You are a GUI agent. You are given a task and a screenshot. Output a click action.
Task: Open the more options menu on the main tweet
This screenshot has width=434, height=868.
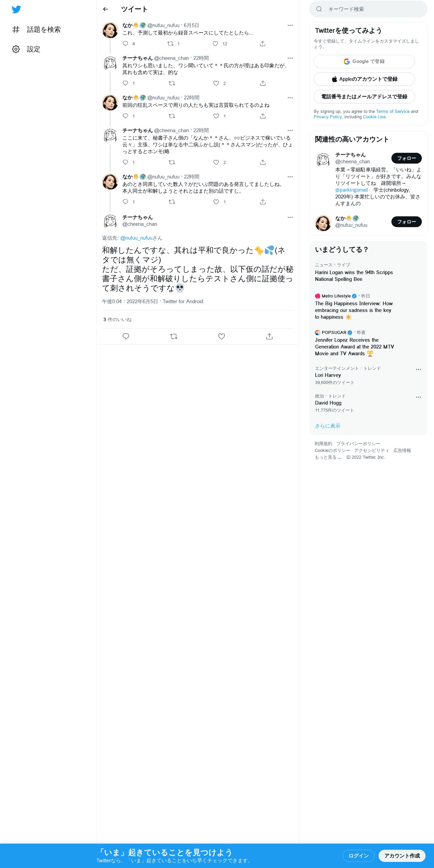pyautogui.click(x=290, y=217)
